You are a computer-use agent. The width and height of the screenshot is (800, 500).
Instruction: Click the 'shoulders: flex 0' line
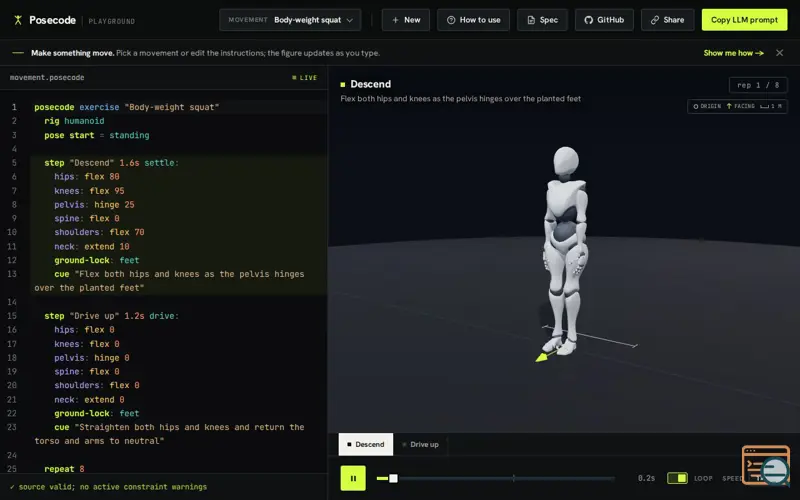click(x=97, y=385)
